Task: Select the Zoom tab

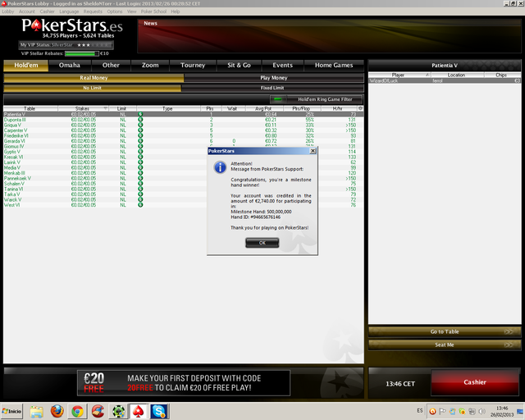Action: 150,66
